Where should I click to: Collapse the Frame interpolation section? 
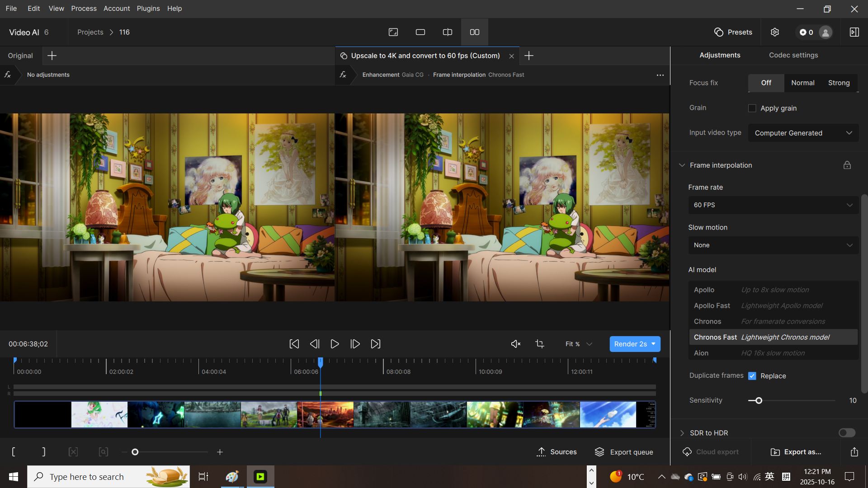682,165
